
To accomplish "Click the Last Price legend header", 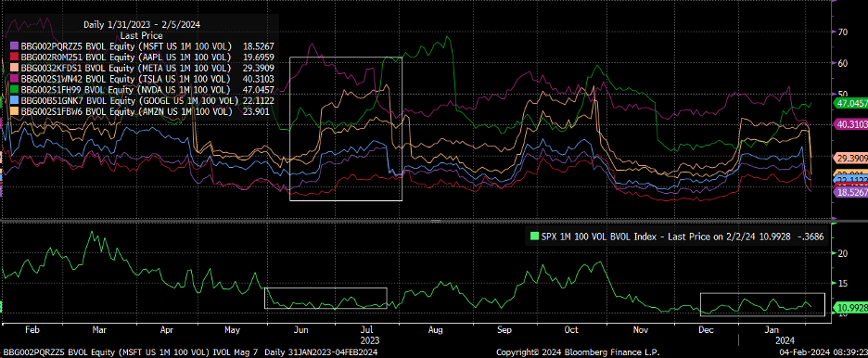I will 141,35.
